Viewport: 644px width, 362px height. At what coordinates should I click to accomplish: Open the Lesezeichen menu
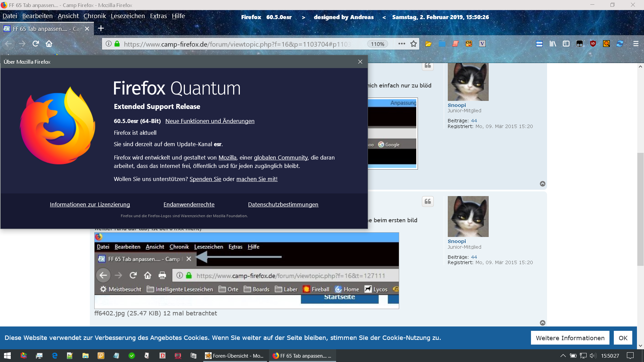point(128,16)
